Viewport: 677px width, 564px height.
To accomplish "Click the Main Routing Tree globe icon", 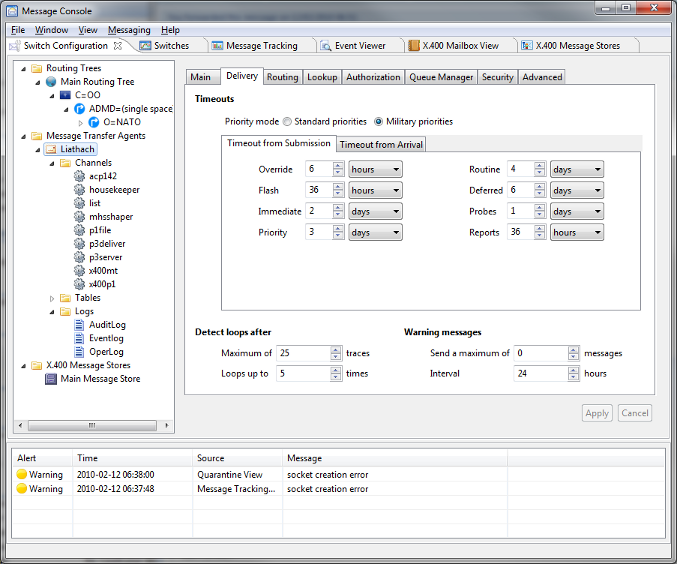I will pos(51,82).
